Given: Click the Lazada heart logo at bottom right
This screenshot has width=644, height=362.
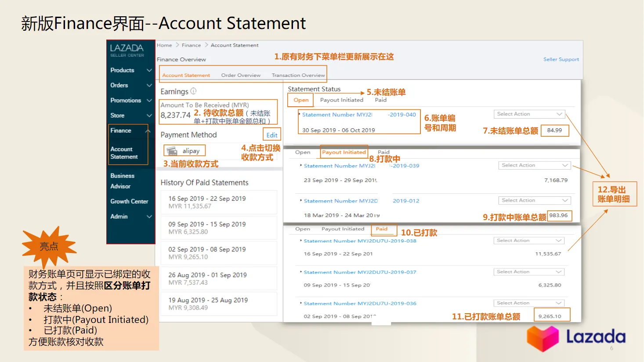Looking at the screenshot, I should (543, 339).
